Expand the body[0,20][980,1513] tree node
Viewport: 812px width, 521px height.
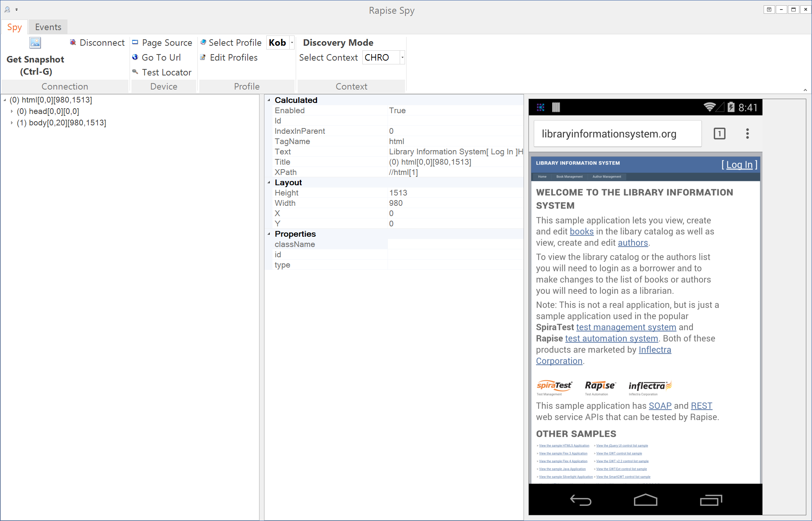point(12,123)
